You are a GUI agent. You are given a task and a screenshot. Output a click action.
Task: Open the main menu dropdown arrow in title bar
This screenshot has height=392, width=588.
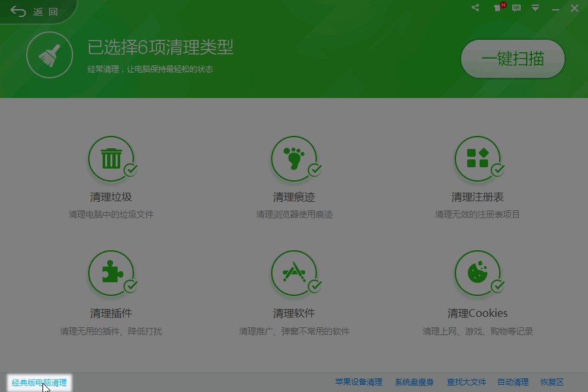pos(536,8)
